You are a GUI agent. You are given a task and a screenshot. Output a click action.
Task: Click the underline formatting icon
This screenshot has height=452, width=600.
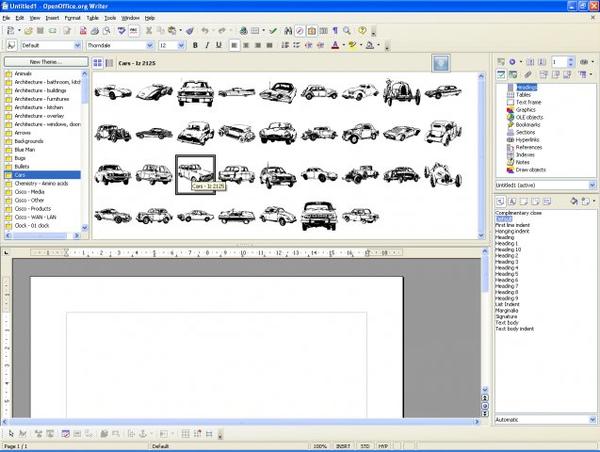click(x=219, y=45)
